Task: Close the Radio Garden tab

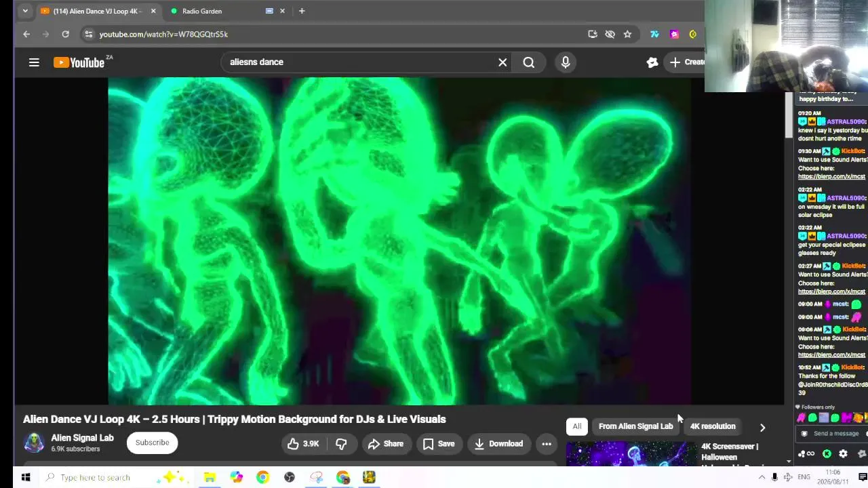Action: [x=282, y=11]
